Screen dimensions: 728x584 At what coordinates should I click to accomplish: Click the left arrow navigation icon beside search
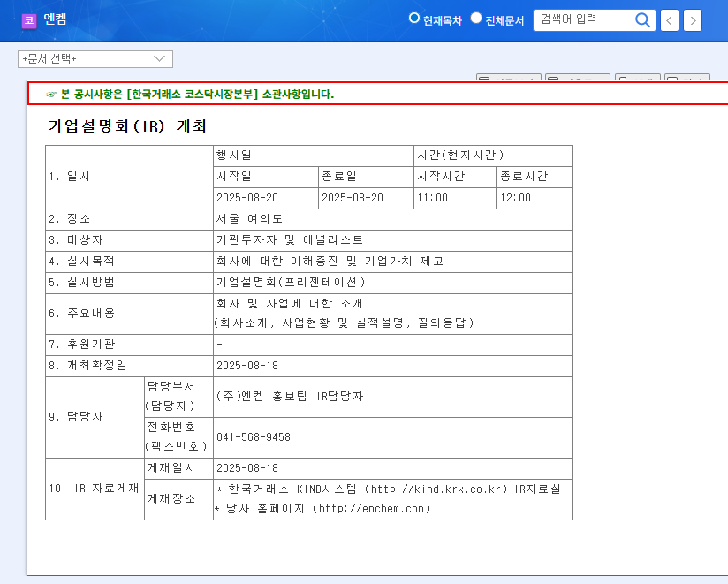pyautogui.click(x=668, y=19)
